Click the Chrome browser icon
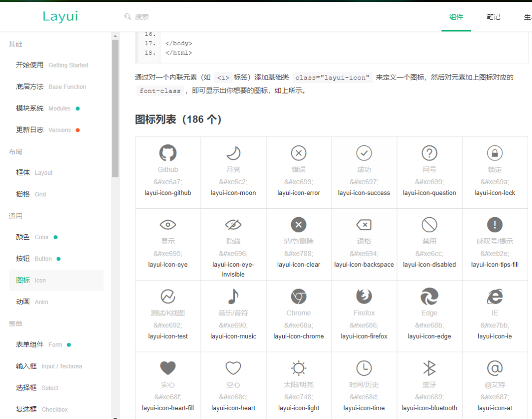The height and width of the screenshot is (419, 532). tap(299, 296)
